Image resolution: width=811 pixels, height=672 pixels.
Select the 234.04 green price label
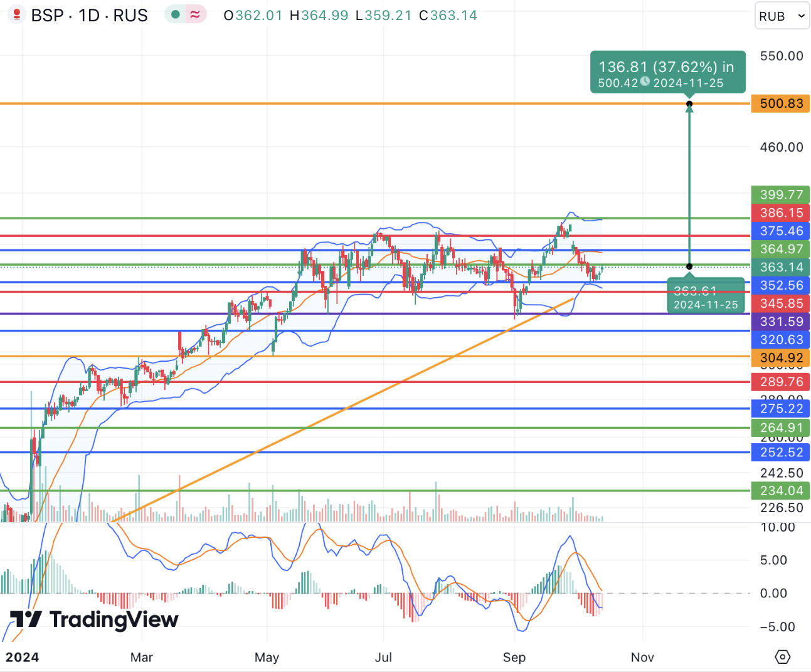[x=781, y=491]
